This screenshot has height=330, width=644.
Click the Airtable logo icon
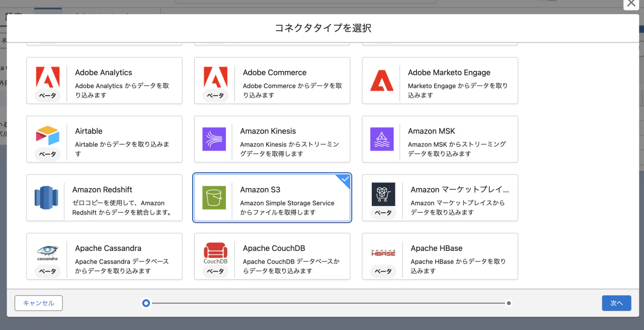48,136
